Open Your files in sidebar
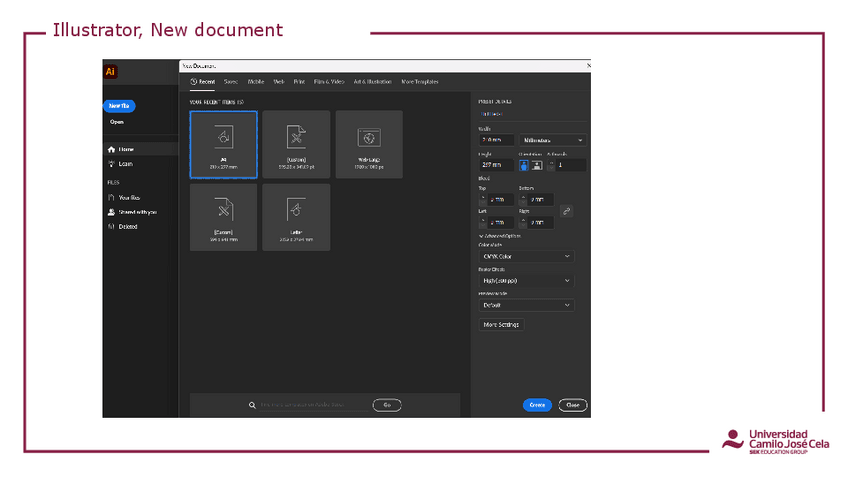This screenshot has width=848, height=477. tap(112, 198)
